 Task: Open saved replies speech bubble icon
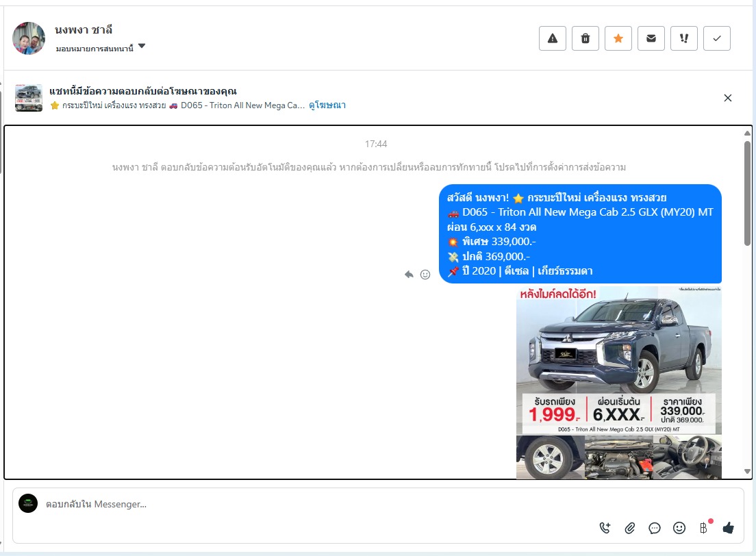tap(654, 528)
